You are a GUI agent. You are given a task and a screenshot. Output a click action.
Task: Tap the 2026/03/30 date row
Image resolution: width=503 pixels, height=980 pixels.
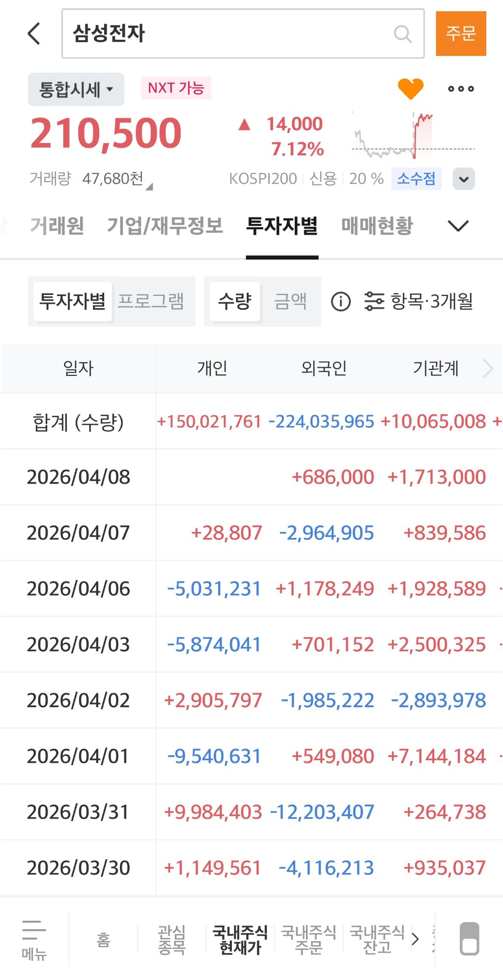pos(78,868)
